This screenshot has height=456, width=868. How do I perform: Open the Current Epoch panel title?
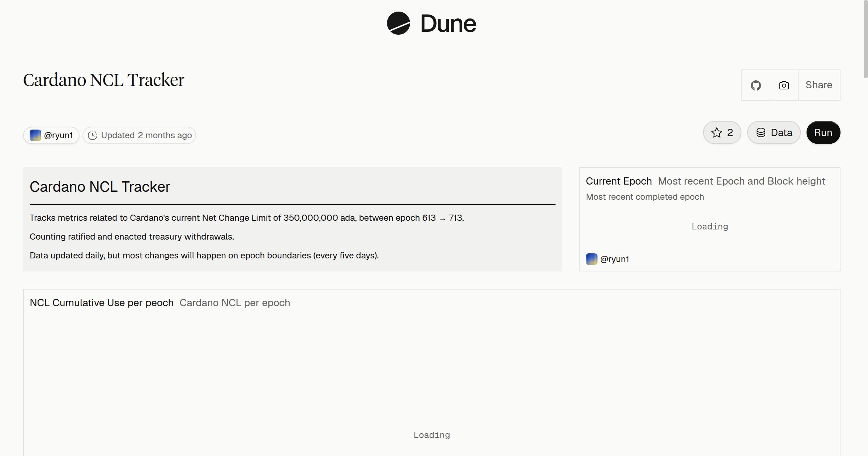pyautogui.click(x=619, y=181)
